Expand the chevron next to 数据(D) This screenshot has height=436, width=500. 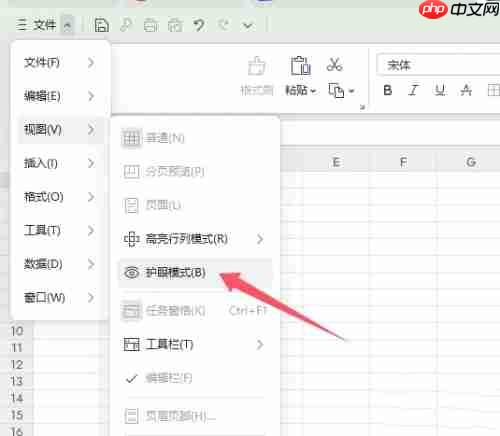[91, 264]
